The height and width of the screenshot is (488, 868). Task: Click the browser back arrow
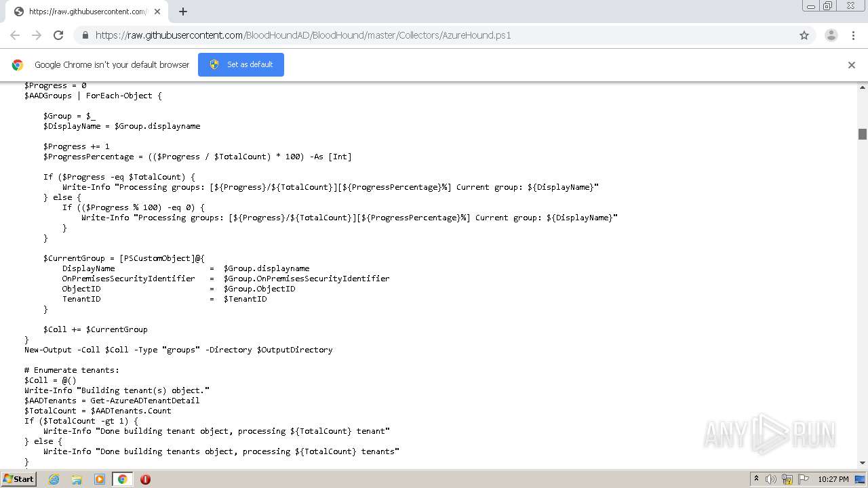(x=15, y=35)
